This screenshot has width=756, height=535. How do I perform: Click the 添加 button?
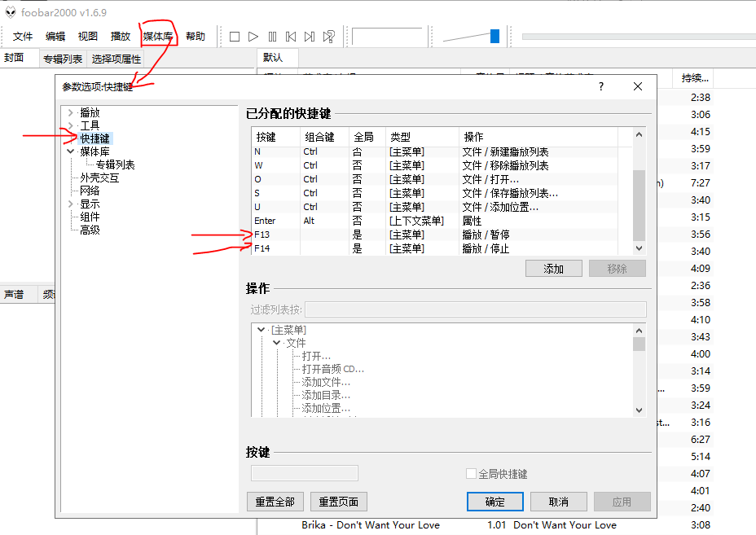553,269
